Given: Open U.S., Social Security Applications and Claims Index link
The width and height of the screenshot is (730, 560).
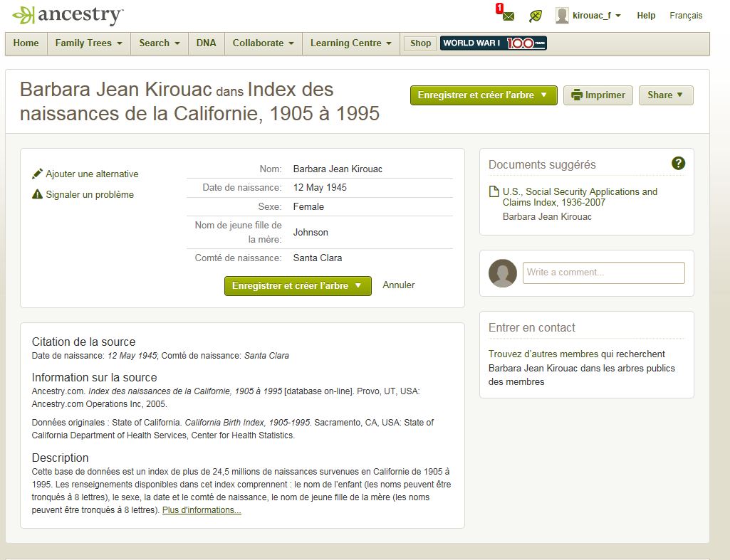Looking at the screenshot, I should click(x=580, y=196).
